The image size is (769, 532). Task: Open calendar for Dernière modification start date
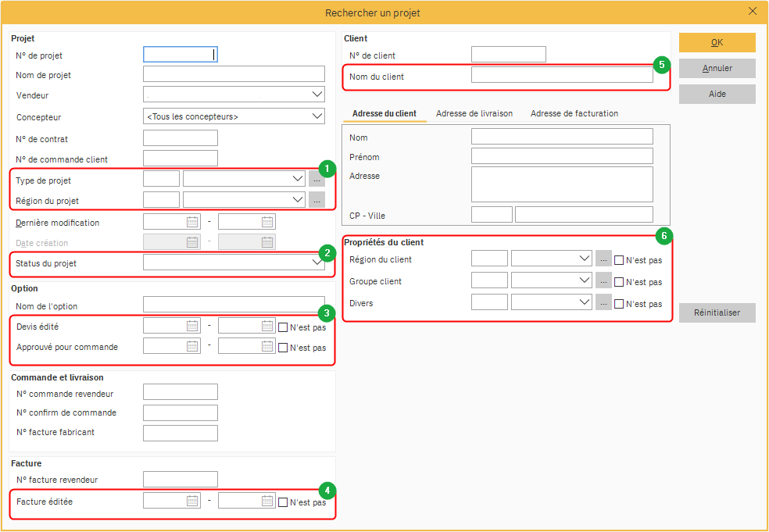coord(192,222)
